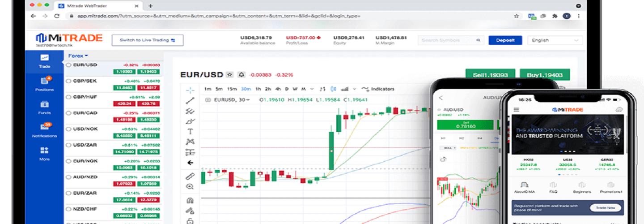This screenshot has height=224, width=644.
Task: Select the Text annotation tool
Action: pyautogui.click(x=190, y=131)
